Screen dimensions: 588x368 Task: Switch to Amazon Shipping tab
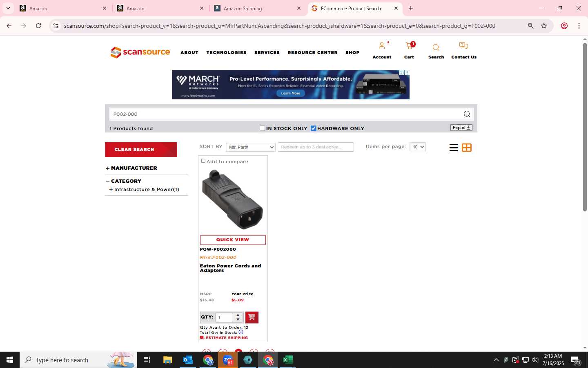(257, 8)
